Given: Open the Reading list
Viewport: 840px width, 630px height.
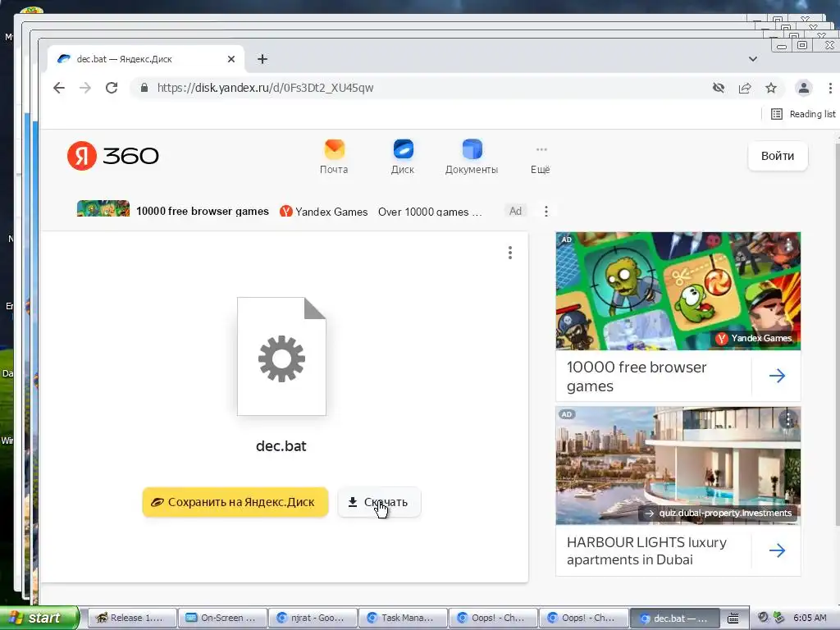Looking at the screenshot, I should click(803, 114).
